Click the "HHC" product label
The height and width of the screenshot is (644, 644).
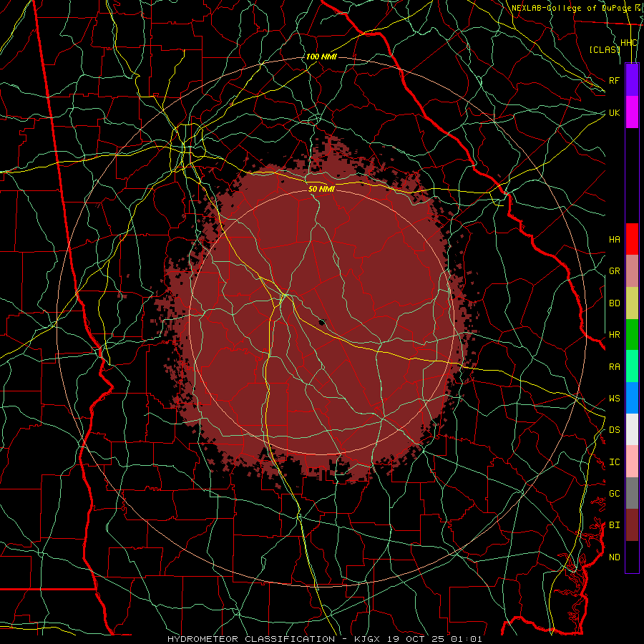pyautogui.click(x=628, y=43)
